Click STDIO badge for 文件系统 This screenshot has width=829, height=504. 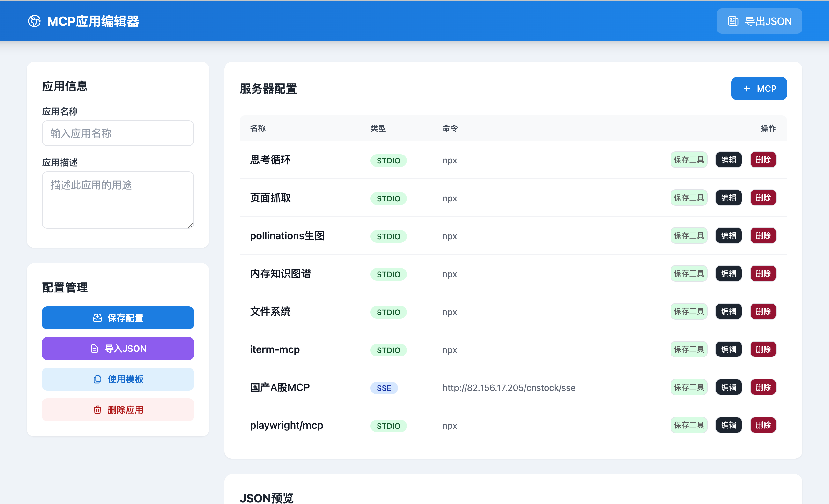tap(388, 312)
